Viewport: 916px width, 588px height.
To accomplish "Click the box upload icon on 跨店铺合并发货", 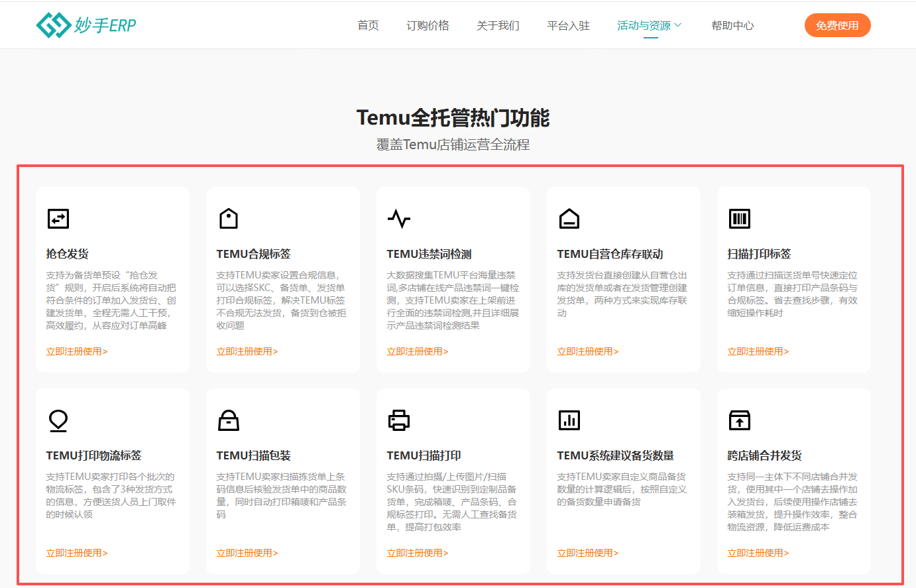I will (739, 420).
